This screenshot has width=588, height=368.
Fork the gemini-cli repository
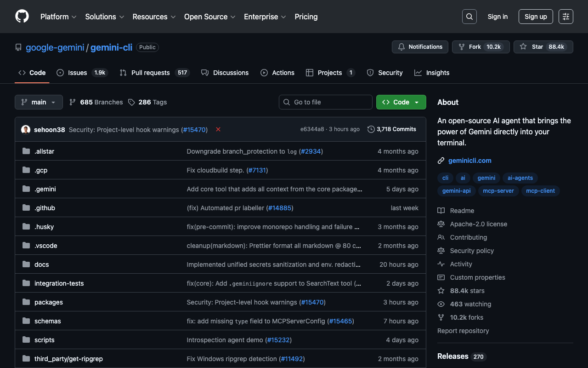tap(481, 47)
